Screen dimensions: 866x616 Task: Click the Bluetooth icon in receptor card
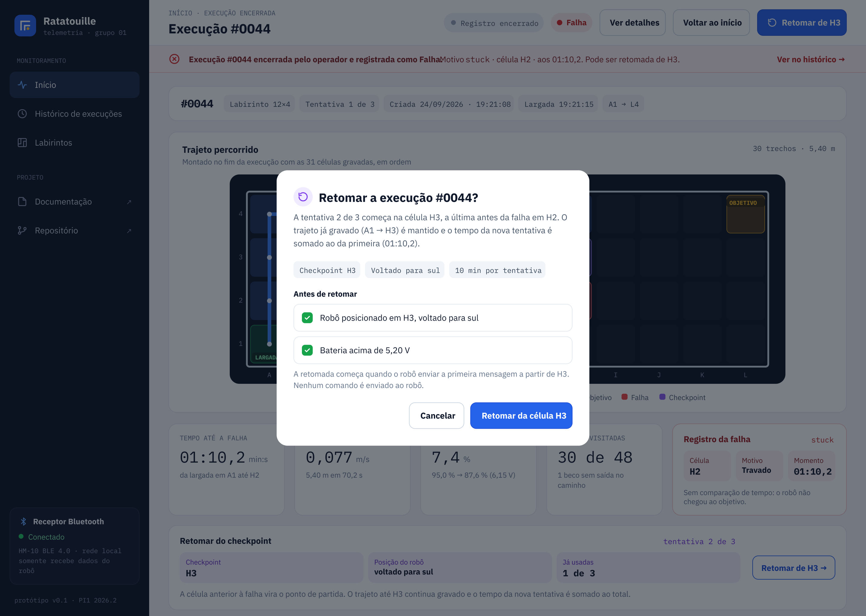point(23,522)
